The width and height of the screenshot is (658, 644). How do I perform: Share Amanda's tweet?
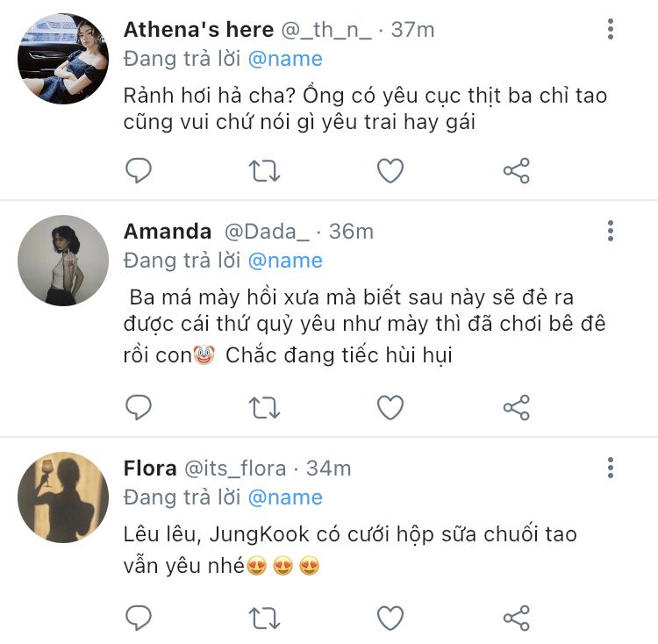pos(517,407)
